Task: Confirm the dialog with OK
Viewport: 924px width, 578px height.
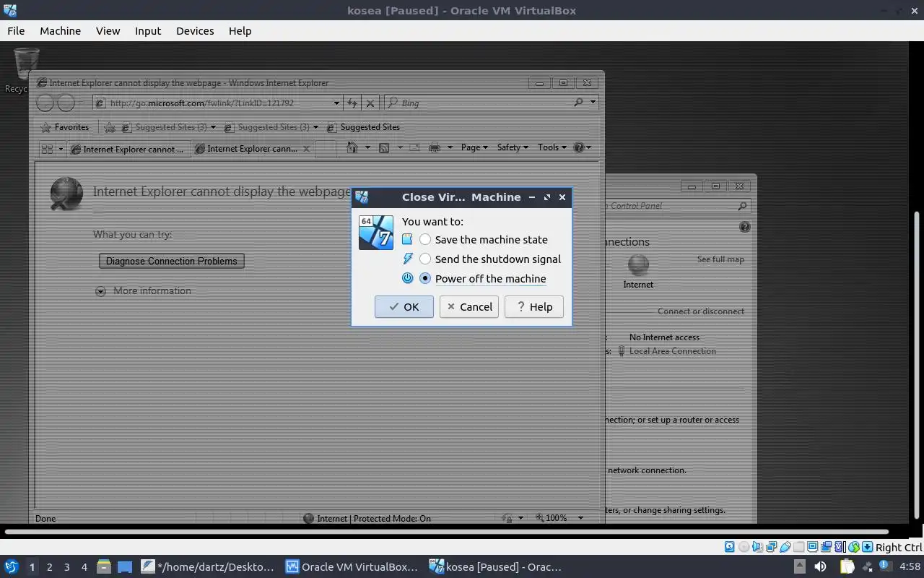Action: (404, 306)
